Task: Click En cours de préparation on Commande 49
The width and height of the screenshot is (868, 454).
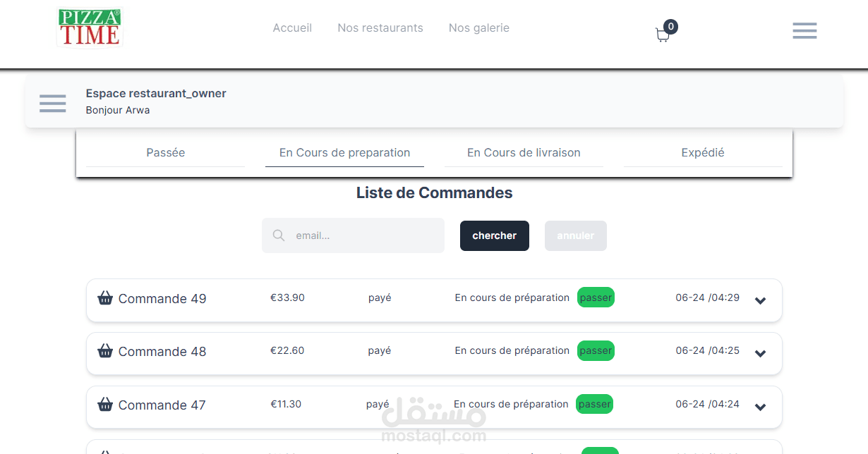Action: point(512,297)
